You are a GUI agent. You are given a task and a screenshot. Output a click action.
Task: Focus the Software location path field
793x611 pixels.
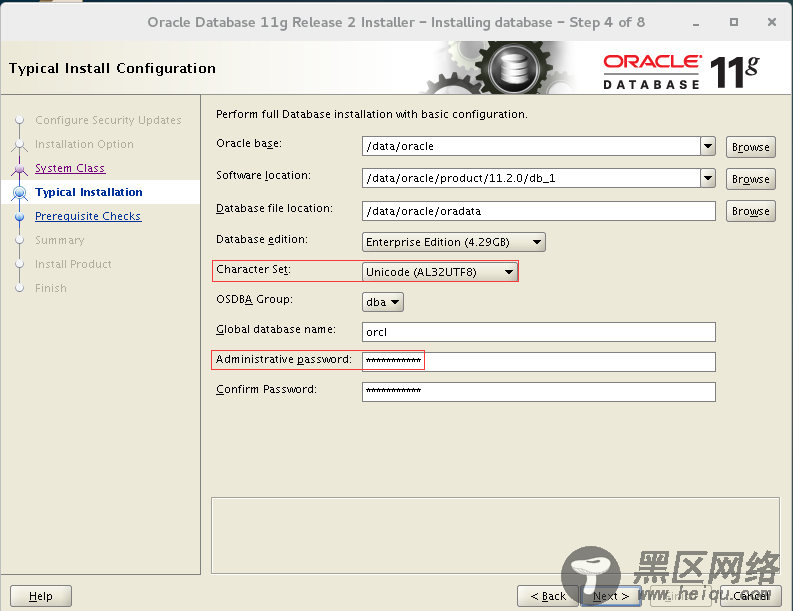[532, 178]
